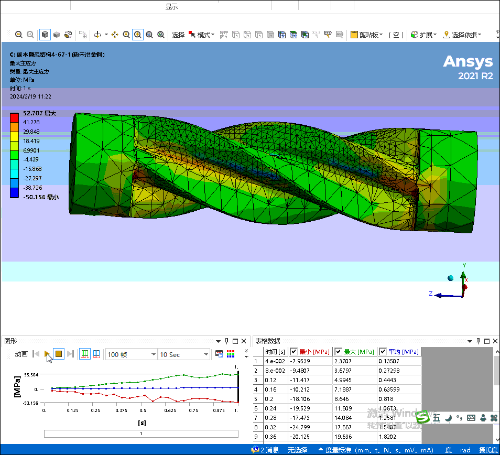Open the clipboard menu in toolbar

(x=366, y=34)
